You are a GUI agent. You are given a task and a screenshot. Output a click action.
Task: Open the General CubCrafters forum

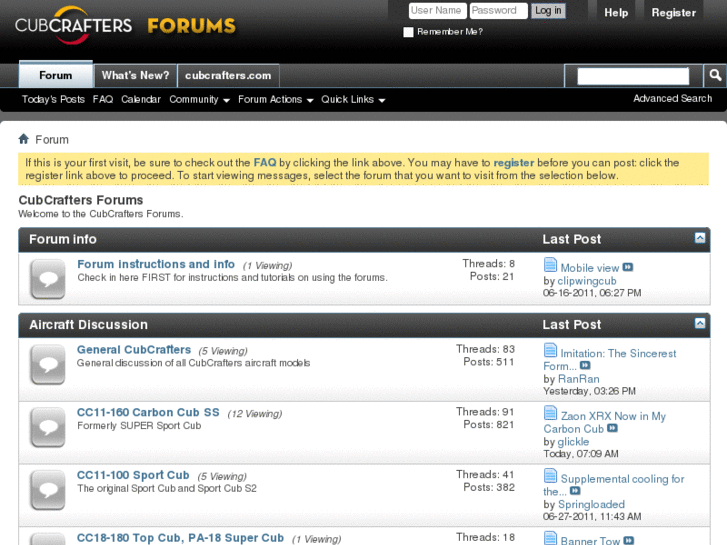(134, 350)
